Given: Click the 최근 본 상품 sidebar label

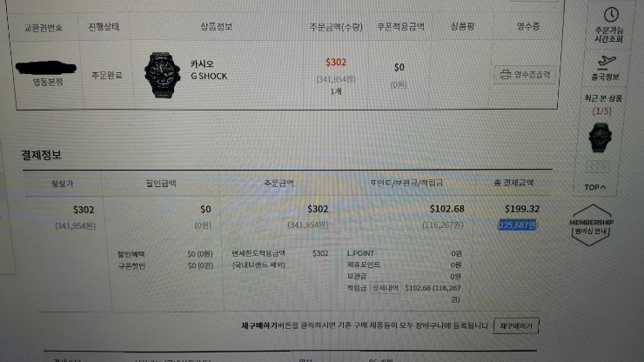Looking at the screenshot, I should (x=603, y=98).
